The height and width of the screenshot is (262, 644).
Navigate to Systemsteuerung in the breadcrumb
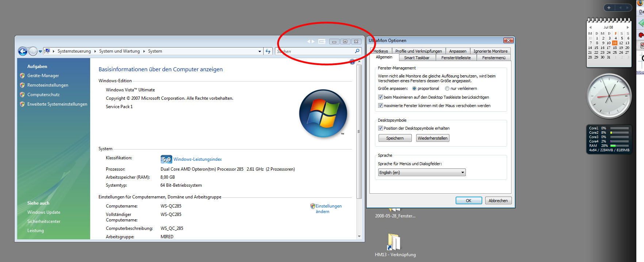(74, 51)
